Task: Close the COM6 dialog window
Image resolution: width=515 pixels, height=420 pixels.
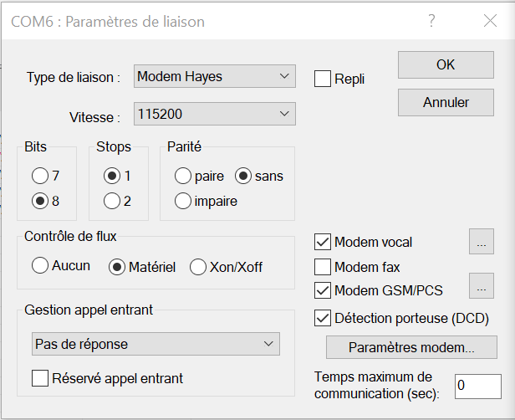Action: (490, 22)
